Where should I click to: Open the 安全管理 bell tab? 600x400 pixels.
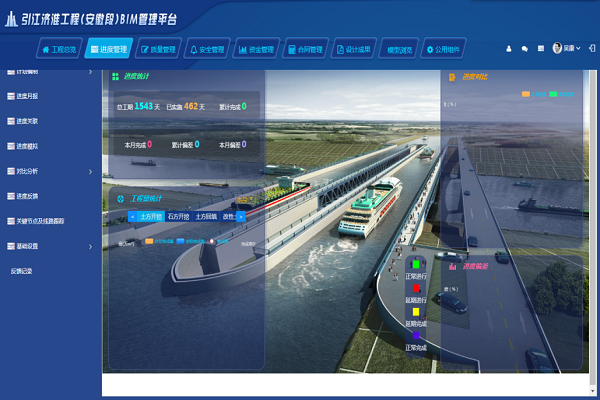click(207, 48)
